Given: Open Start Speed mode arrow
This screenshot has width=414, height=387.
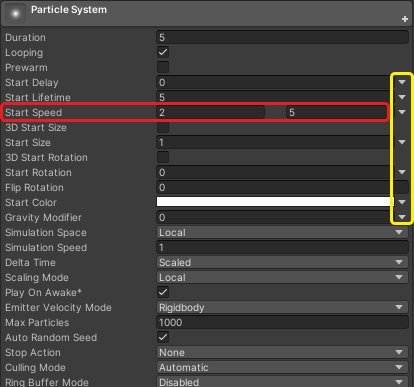Looking at the screenshot, I should tap(402, 112).
